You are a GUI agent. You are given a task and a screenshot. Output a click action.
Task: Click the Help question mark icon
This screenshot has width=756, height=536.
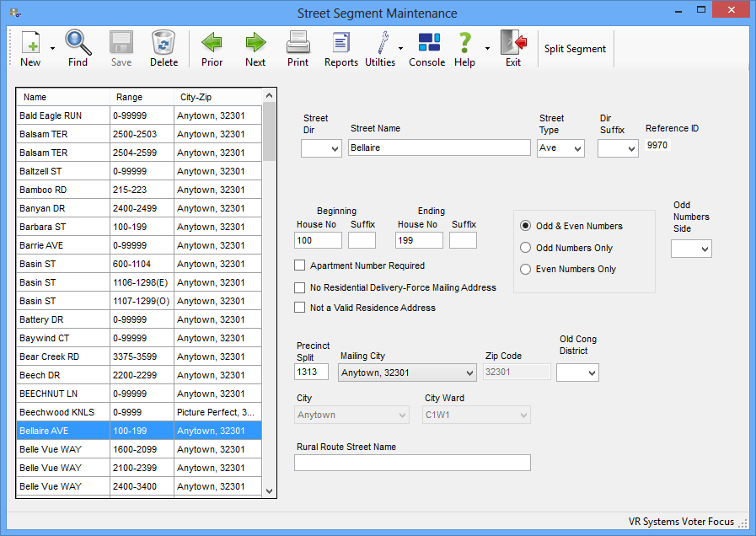[464, 42]
